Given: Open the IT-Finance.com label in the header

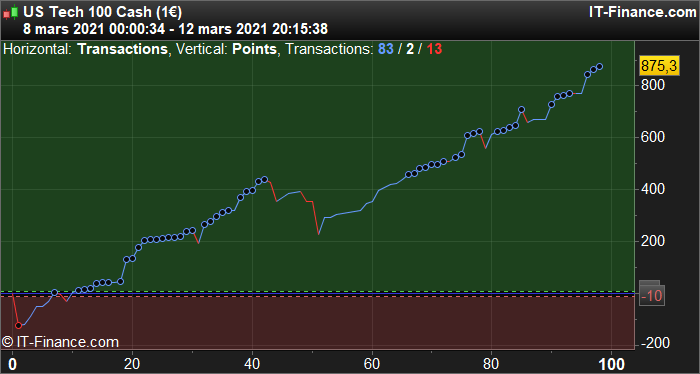Looking at the screenshot, I should pyautogui.click(x=642, y=12).
